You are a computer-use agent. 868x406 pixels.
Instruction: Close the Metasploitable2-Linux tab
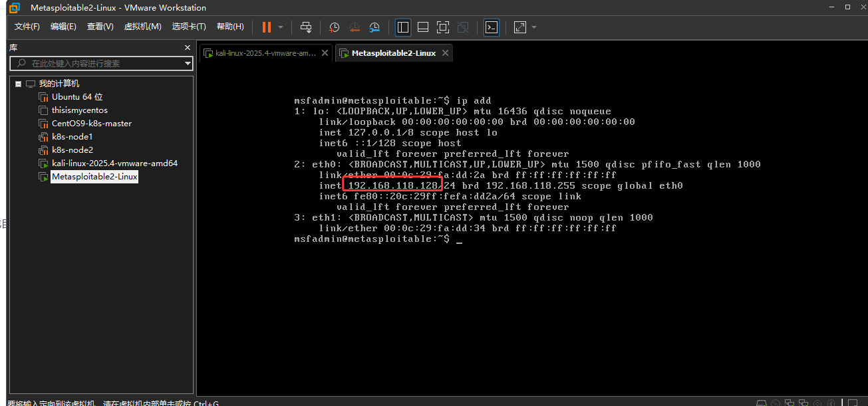coord(445,53)
